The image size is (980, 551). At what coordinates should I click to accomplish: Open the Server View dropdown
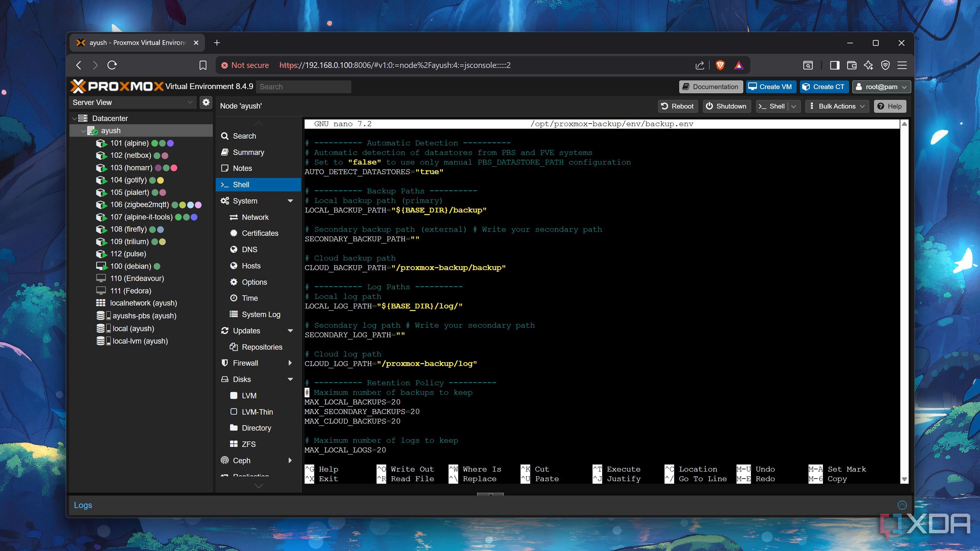(x=133, y=102)
